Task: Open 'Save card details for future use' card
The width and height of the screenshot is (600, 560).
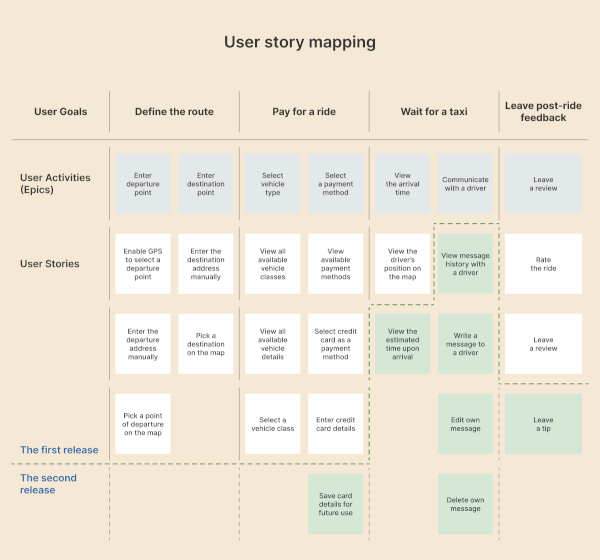Action: pos(336,504)
